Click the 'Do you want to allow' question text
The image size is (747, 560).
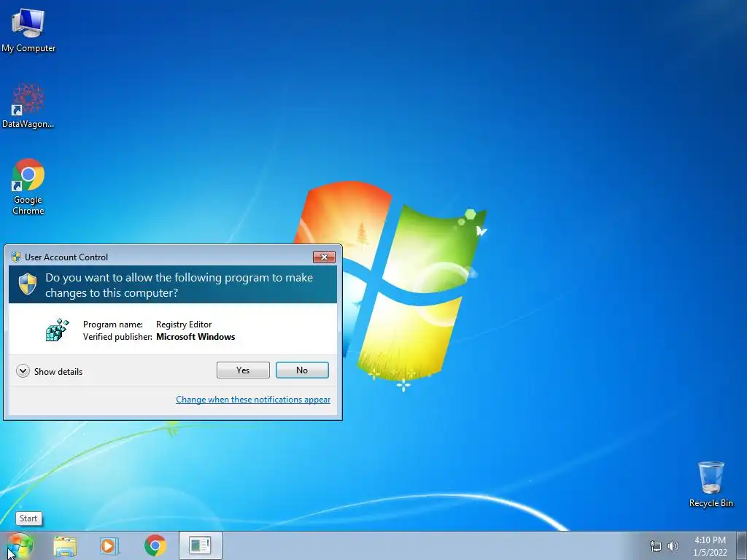tap(179, 285)
